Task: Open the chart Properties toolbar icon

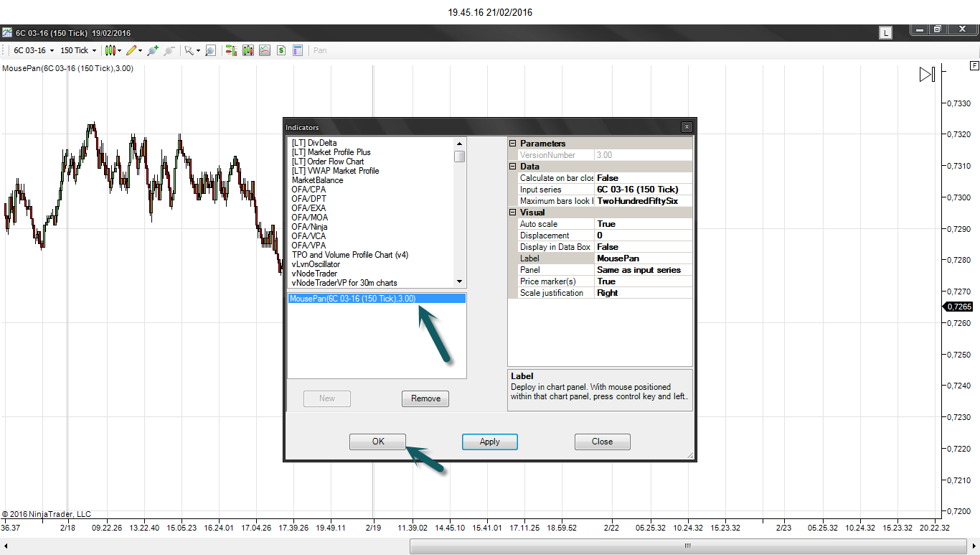Action: click(298, 50)
